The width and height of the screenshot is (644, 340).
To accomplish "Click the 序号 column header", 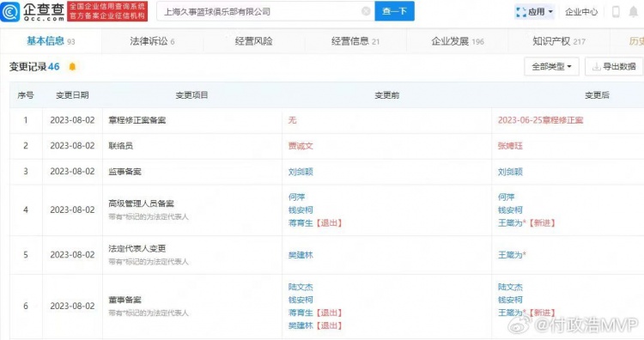I will click(x=26, y=95).
